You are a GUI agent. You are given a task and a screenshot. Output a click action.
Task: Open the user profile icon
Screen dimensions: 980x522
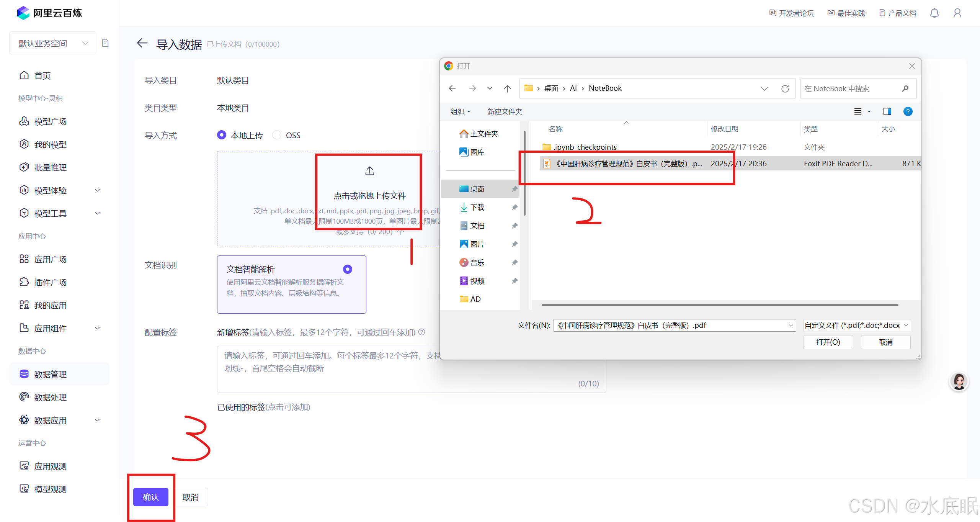coord(957,13)
